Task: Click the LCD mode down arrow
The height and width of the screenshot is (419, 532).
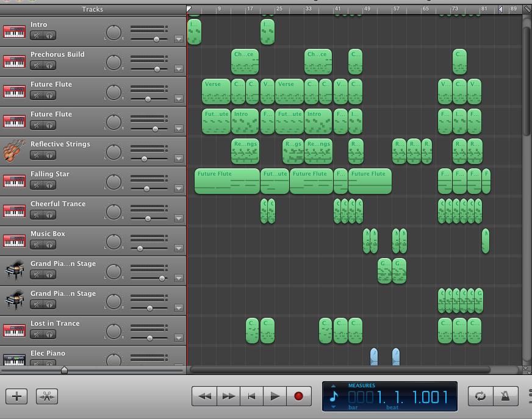Action: pyautogui.click(x=333, y=407)
